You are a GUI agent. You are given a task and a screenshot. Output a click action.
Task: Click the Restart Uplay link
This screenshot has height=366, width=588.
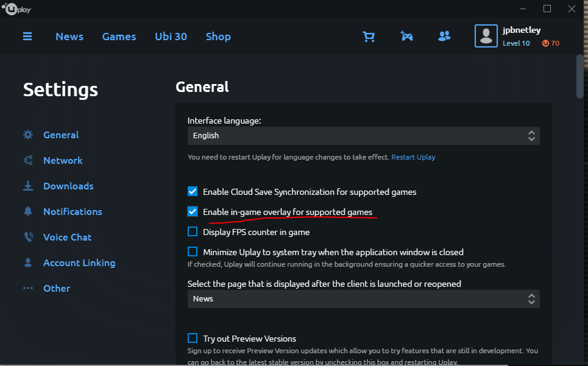tap(413, 157)
